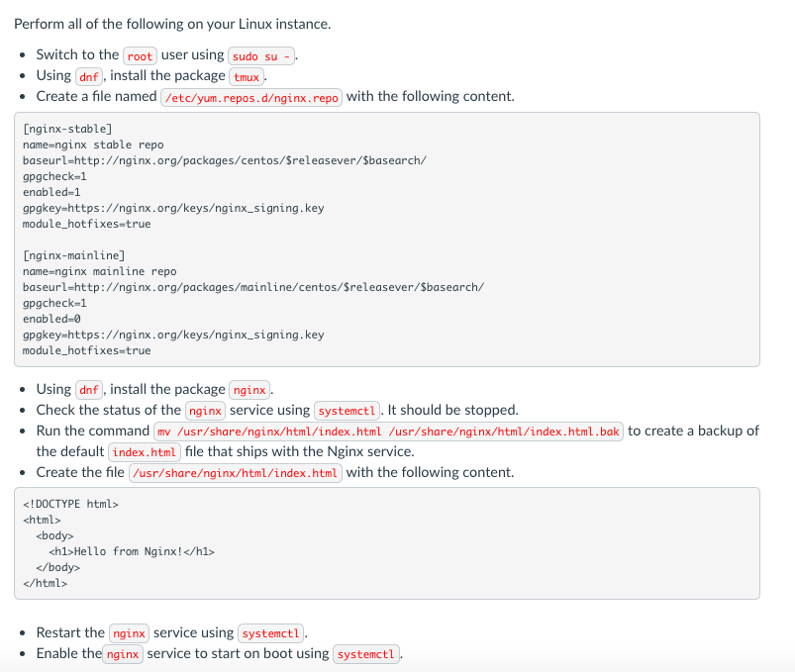This screenshot has height=672, width=795.
Task: Click the 'nginx' package name after install
Action: point(249,390)
